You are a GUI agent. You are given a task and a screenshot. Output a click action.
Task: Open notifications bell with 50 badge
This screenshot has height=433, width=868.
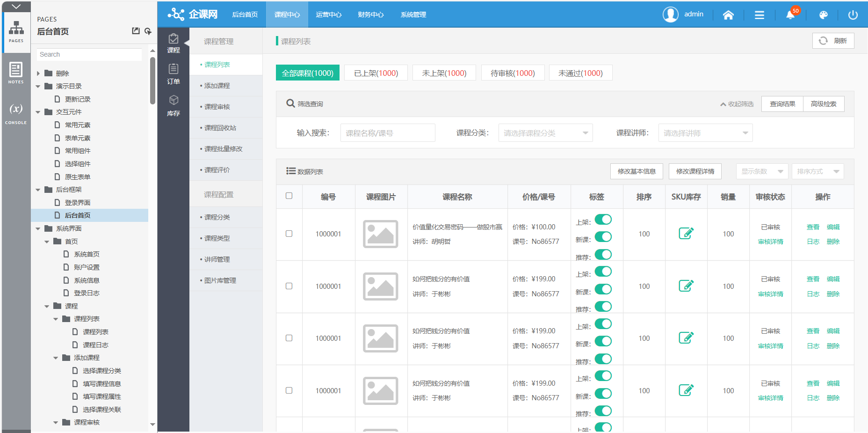pyautogui.click(x=790, y=15)
